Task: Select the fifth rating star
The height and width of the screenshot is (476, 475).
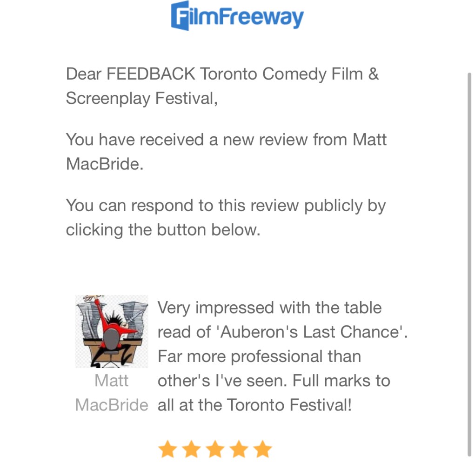Action: (x=263, y=449)
